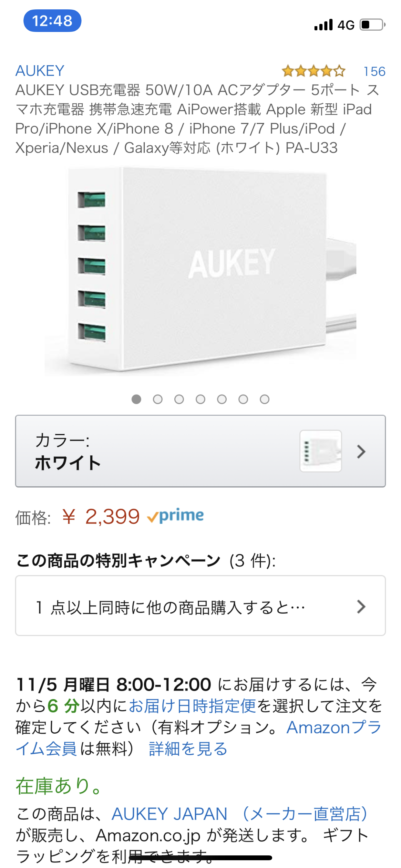Image resolution: width=401 pixels, height=868 pixels.
Task: Open the AUKEY brand link
Action: [x=40, y=71]
